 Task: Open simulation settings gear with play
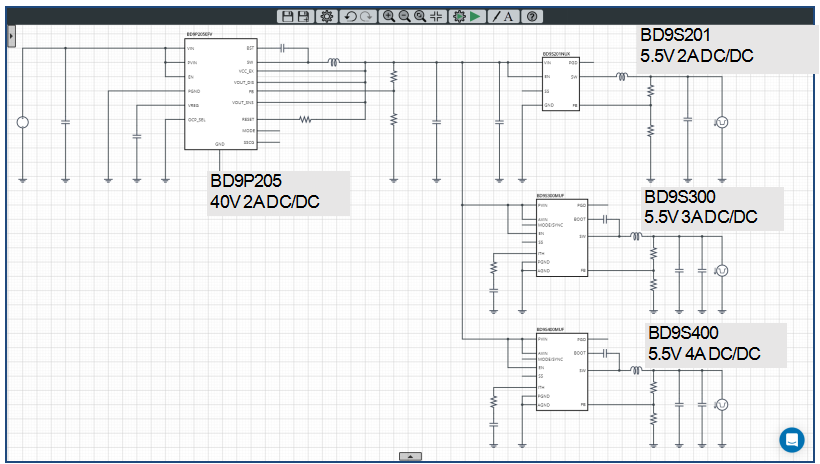(459, 16)
